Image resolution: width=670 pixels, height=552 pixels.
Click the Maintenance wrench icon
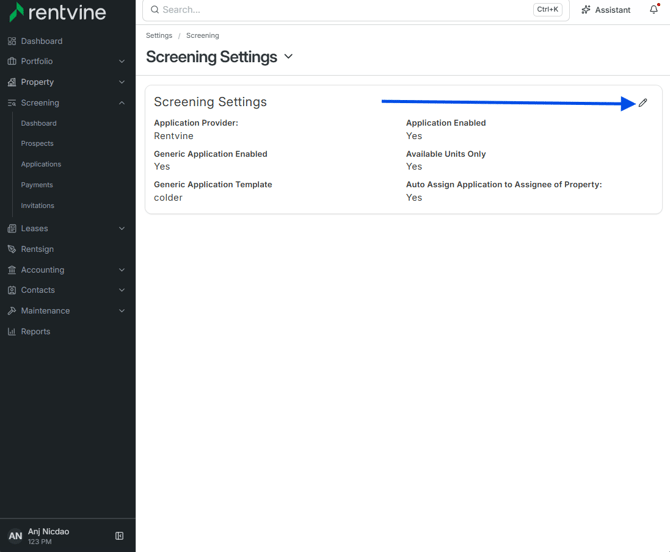(x=12, y=311)
